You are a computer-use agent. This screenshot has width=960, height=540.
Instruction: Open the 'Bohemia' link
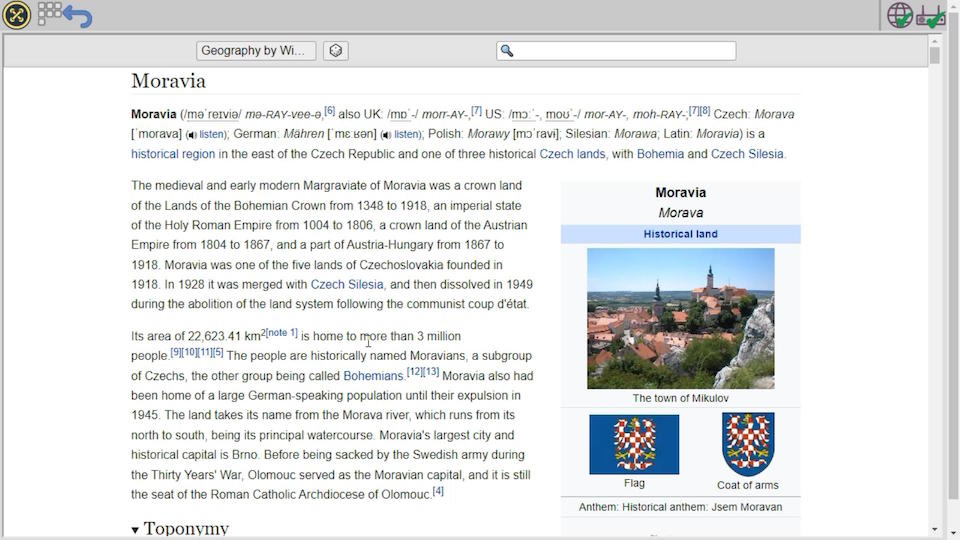pyautogui.click(x=660, y=154)
